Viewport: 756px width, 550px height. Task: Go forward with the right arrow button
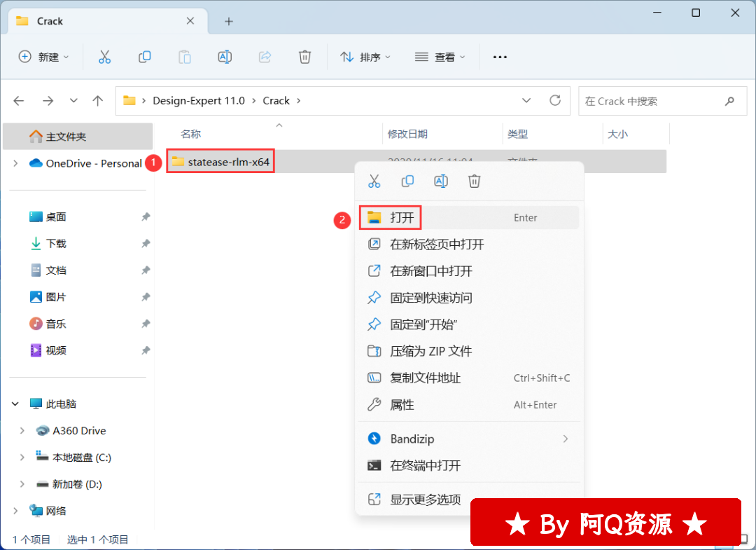tap(48, 101)
